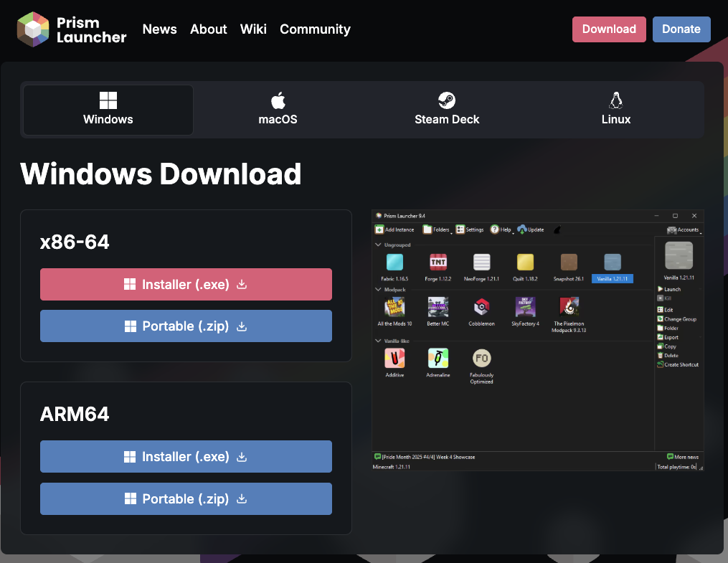Click the Help icon in launcher preview

click(x=494, y=230)
